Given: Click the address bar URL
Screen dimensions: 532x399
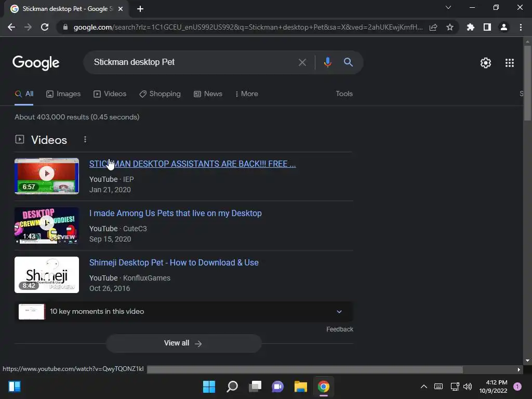Looking at the screenshot, I should pyautogui.click(x=248, y=27).
